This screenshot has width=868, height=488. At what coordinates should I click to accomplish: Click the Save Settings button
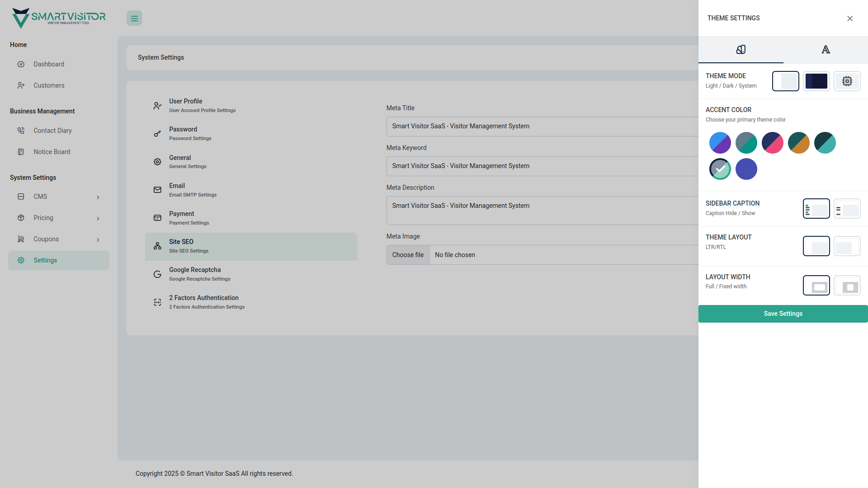point(783,314)
